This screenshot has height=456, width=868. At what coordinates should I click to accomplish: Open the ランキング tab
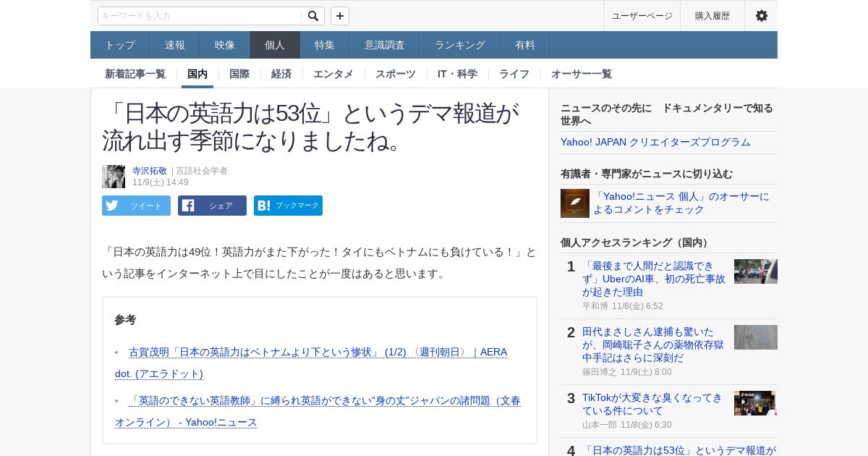coord(460,45)
